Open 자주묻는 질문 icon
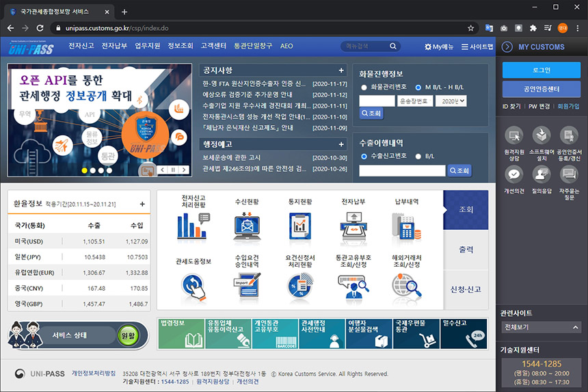 coord(569,174)
